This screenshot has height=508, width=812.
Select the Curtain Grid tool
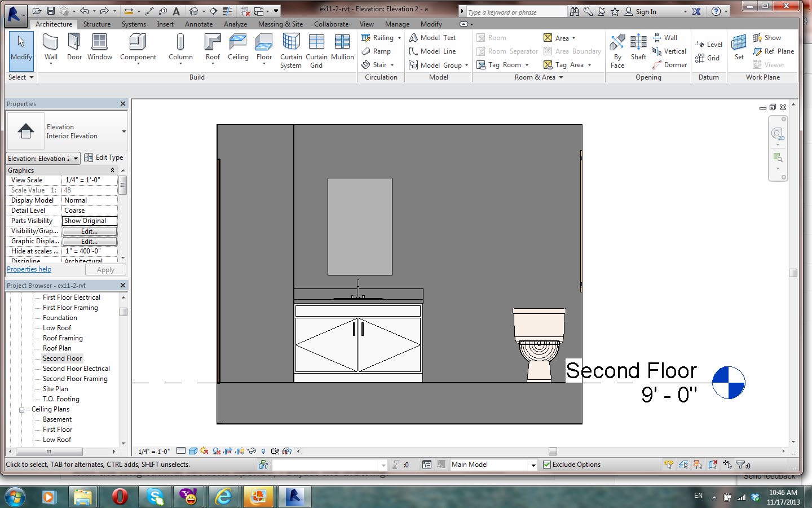tap(316, 51)
